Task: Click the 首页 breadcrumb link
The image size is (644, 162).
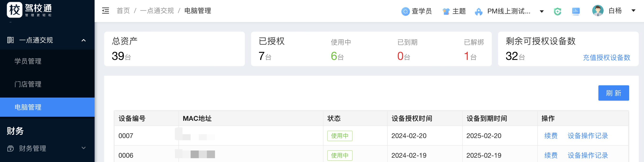Action: (123, 11)
